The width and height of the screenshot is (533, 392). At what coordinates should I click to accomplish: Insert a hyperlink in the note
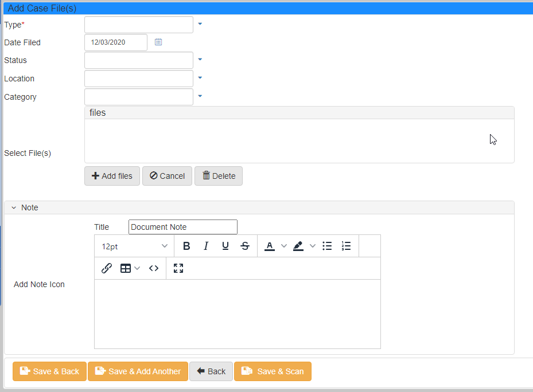tap(106, 268)
